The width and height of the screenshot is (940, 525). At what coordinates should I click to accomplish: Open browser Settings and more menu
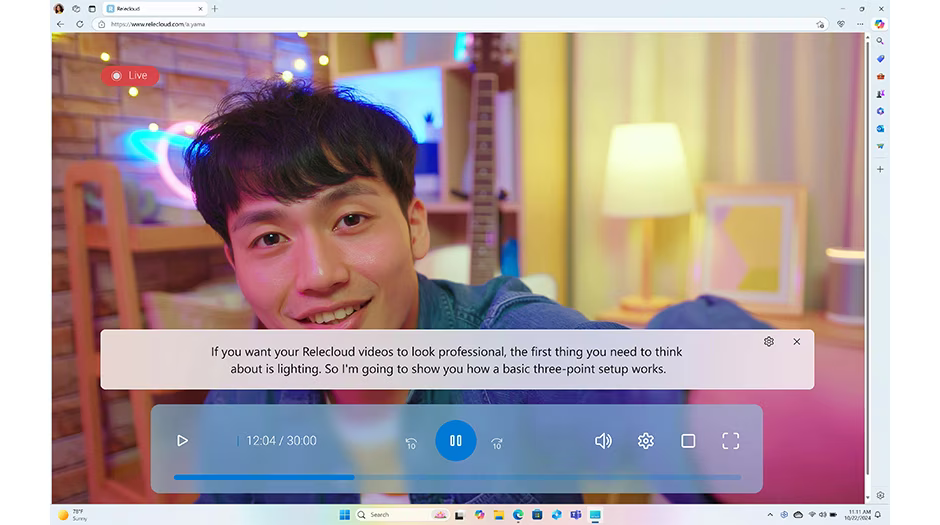860,24
